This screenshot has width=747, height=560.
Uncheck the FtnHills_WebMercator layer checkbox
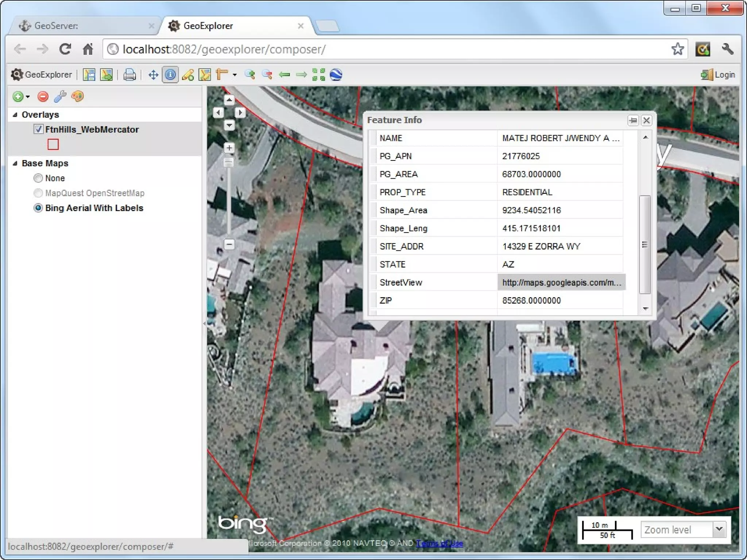pyautogui.click(x=38, y=129)
